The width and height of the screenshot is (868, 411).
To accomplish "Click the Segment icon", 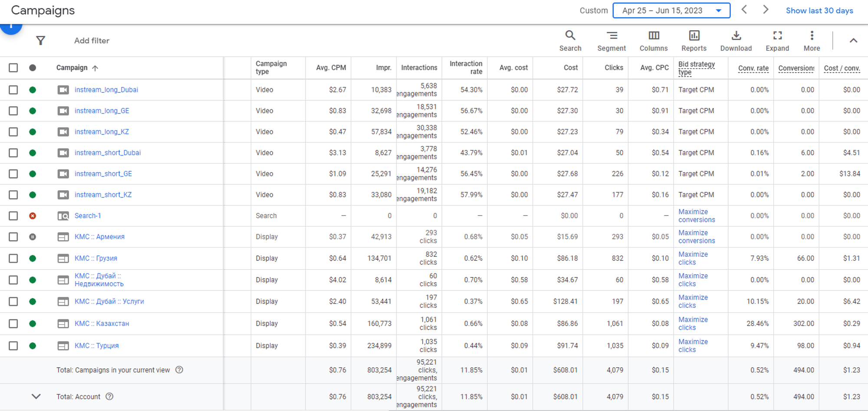I will point(611,36).
